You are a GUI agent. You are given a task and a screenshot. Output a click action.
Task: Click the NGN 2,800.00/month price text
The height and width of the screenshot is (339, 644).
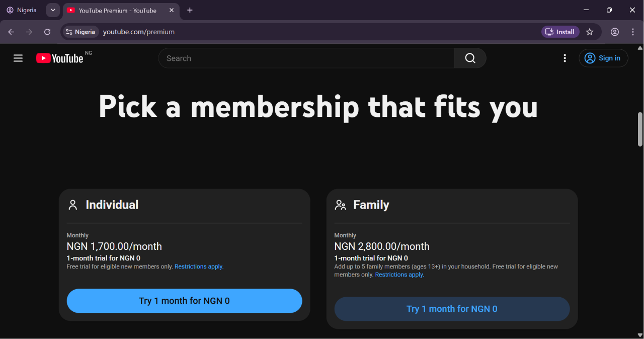382,246
